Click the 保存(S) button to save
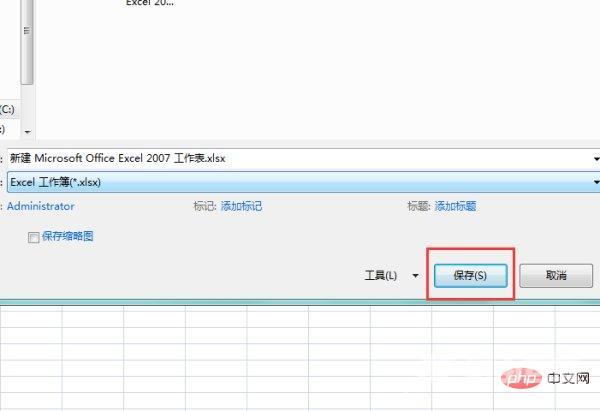 click(x=470, y=275)
